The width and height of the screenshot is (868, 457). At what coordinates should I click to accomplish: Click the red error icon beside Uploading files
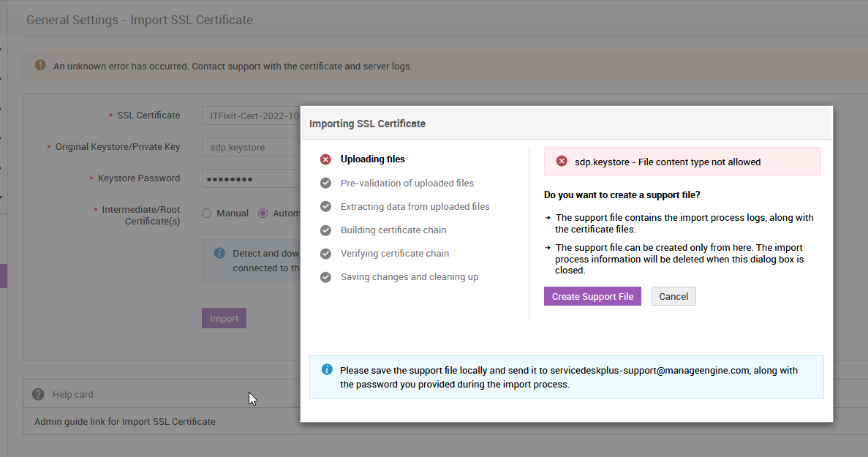[325, 159]
